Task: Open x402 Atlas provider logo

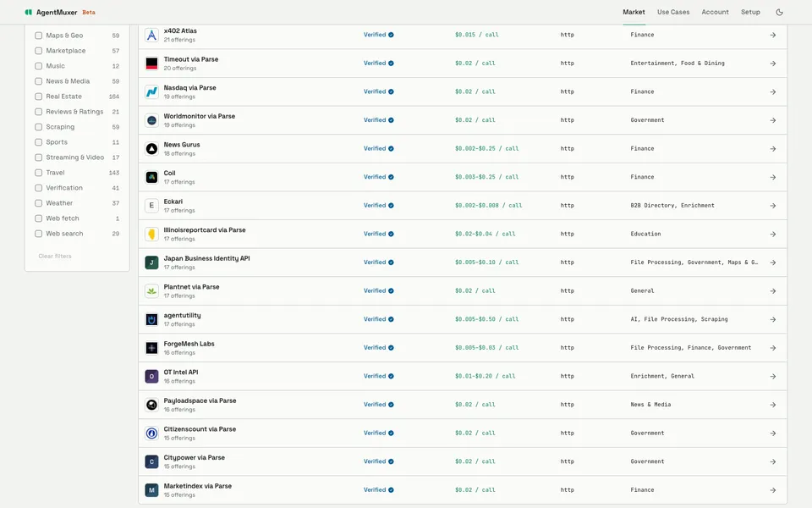Action: (x=151, y=35)
